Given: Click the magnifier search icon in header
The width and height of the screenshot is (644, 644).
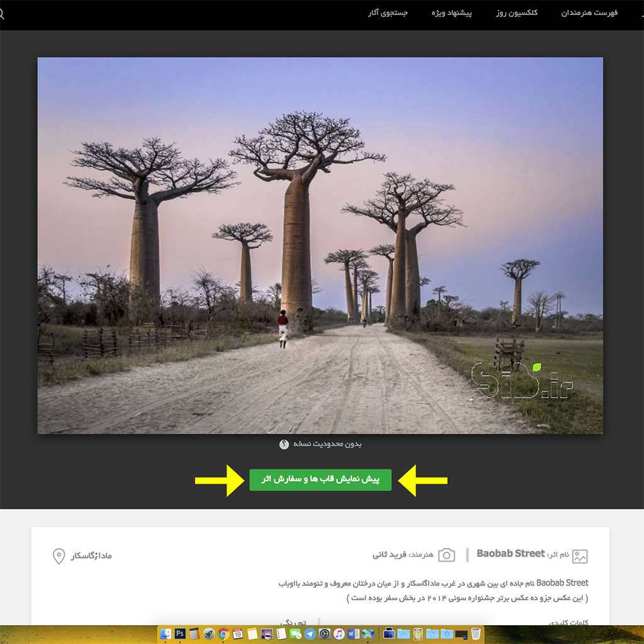Looking at the screenshot, I should click(x=1, y=14).
